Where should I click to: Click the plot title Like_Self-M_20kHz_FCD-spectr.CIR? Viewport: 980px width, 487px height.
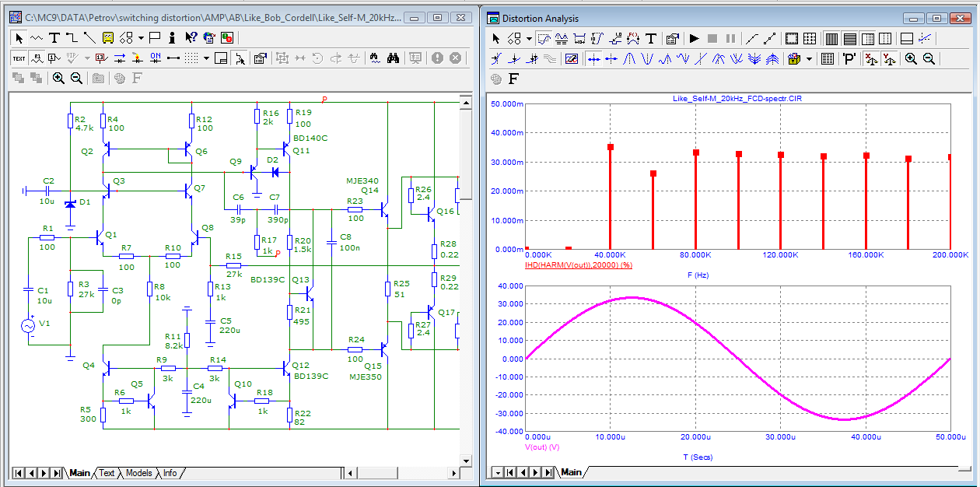click(738, 99)
